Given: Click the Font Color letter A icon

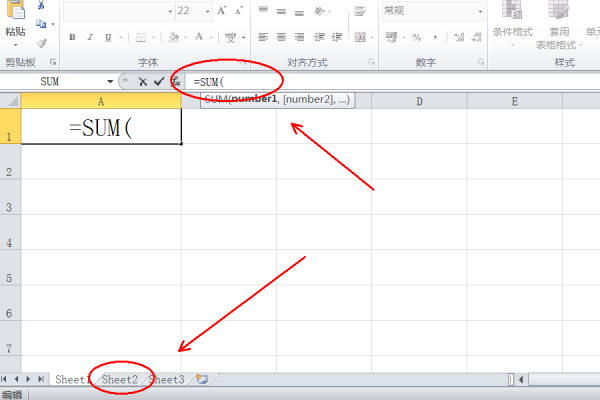Looking at the screenshot, I should (x=199, y=37).
